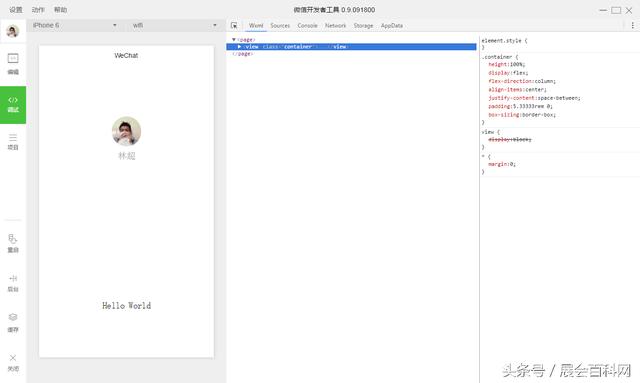Click the Cache (缓存) sidebar icon
The width and height of the screenshot is (640, 383).
coord(13,323)
